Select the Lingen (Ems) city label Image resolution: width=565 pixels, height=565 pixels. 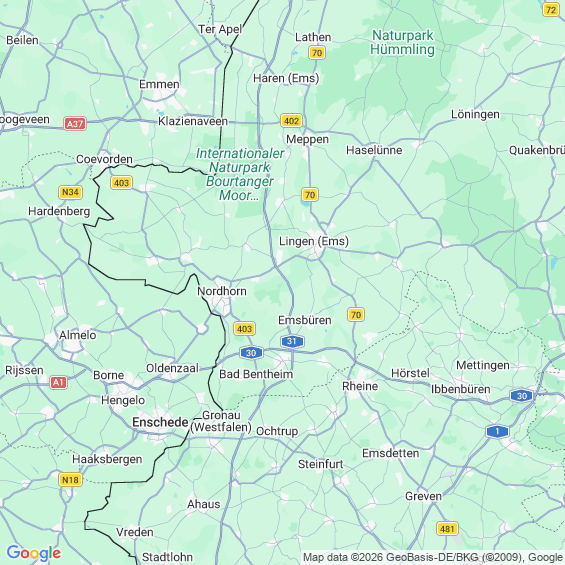tap(314, 241)
